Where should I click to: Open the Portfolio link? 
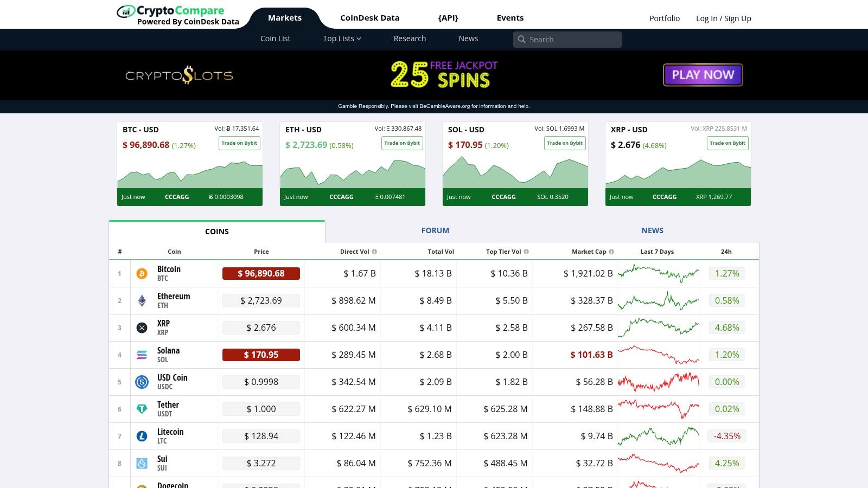(x=665, y=18)
